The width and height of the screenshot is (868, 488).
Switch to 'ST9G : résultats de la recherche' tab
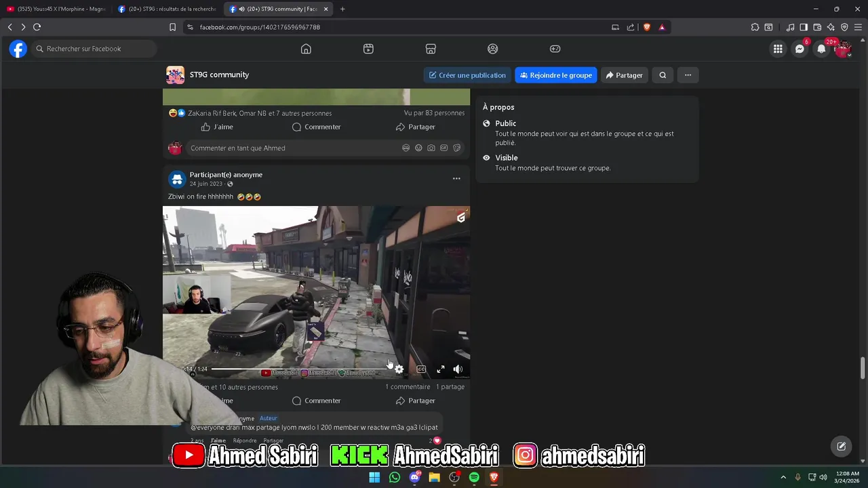point(167,9)
